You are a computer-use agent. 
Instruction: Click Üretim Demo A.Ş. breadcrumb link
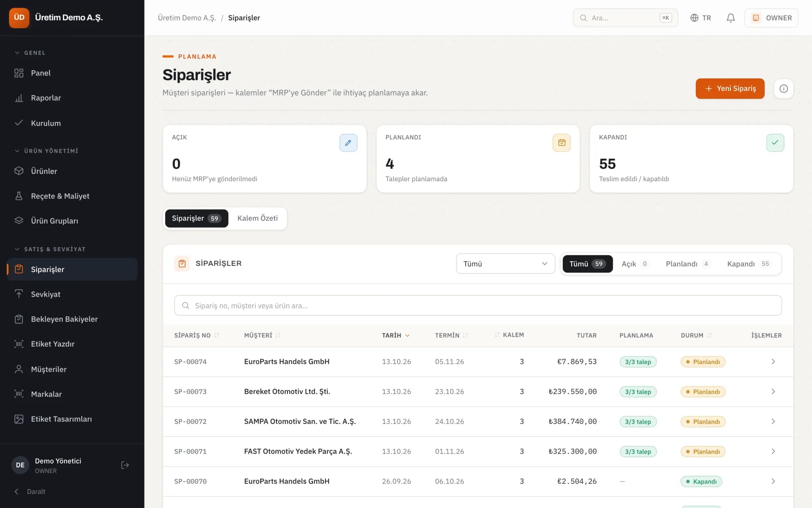187,18
